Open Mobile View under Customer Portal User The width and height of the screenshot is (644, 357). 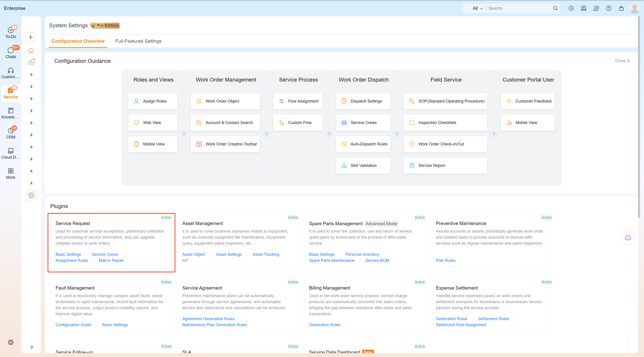527,123
